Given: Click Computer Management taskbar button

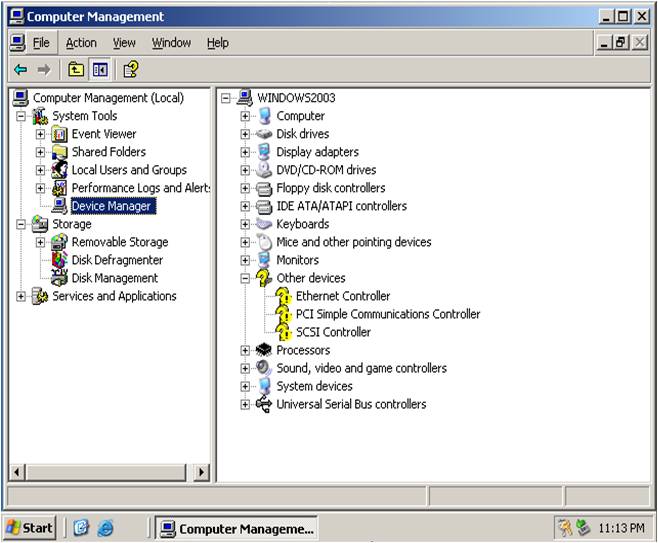Looking at the screenshot, I should [237, 528].
